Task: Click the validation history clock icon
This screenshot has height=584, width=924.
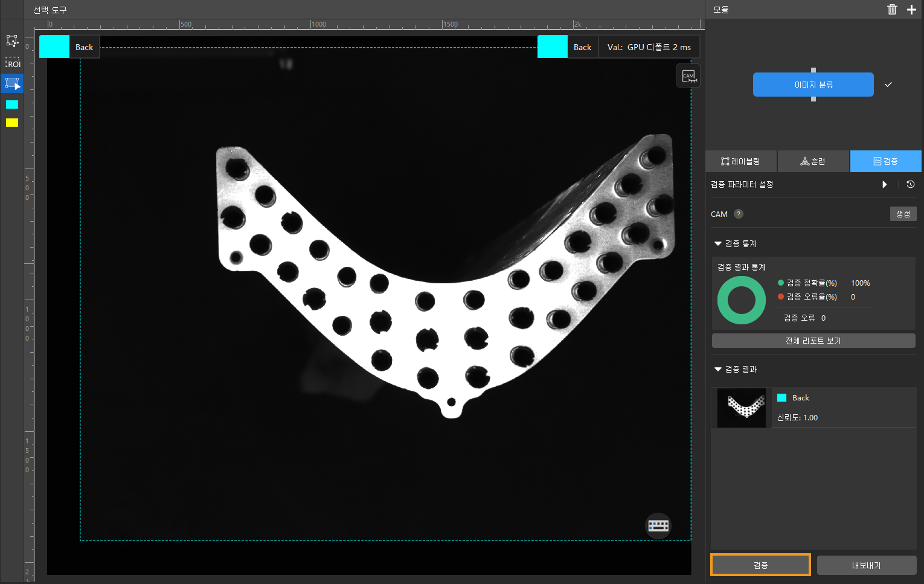Action: tap(910, 184)
